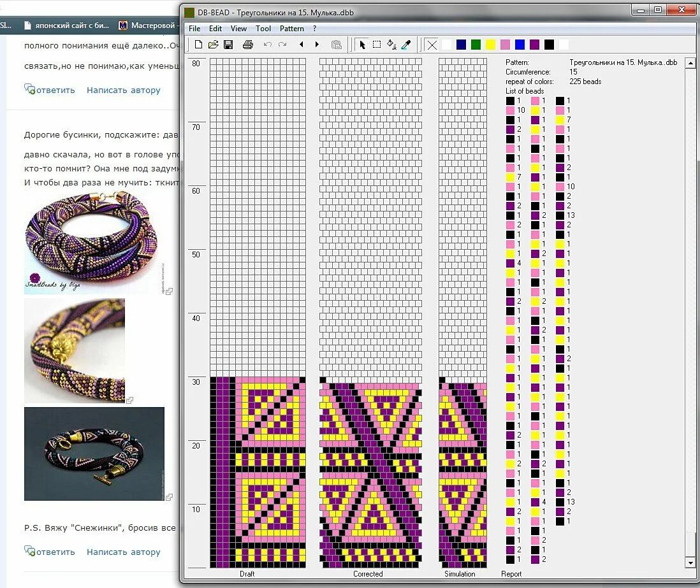Switch to 'Мастеровой' browser tab
This screenshot has width=700, height=588.
[x=148, y=25]
